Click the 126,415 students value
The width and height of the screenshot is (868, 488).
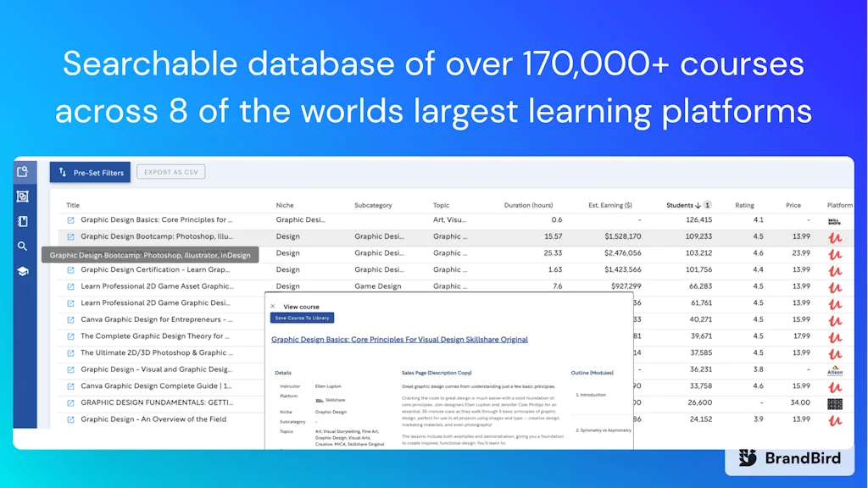pyautogui.click(x=698, y=219)
